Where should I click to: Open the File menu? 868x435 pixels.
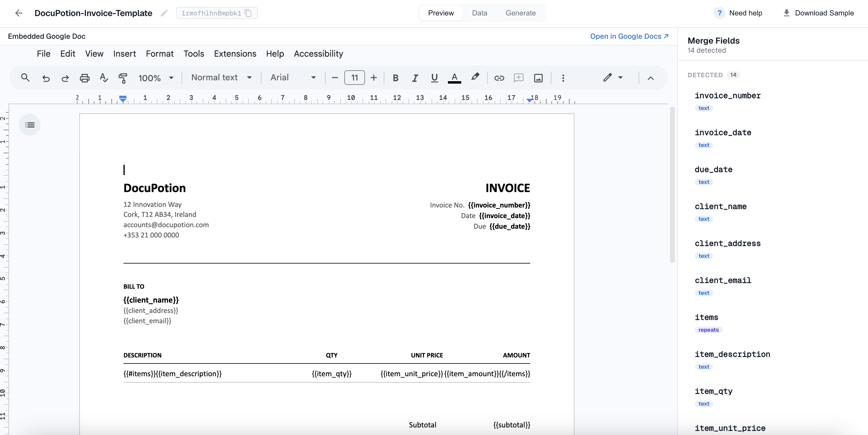click(44, 54)
